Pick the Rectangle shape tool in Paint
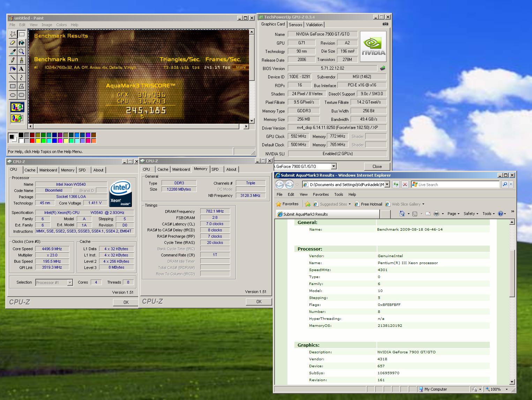This screenshot has width=532, height=400. 13,86
